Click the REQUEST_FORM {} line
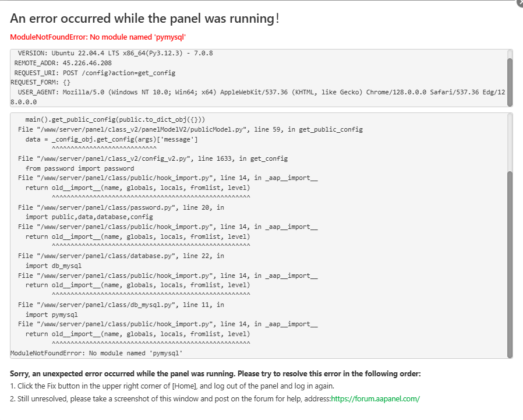This screenshot has height=420, width=523. point(40,82)
